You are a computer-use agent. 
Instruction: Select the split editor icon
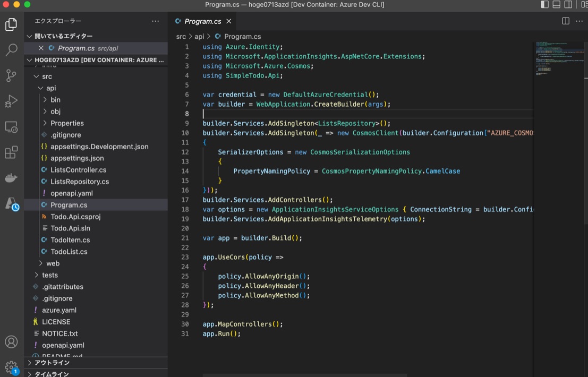tap(564, 21)
